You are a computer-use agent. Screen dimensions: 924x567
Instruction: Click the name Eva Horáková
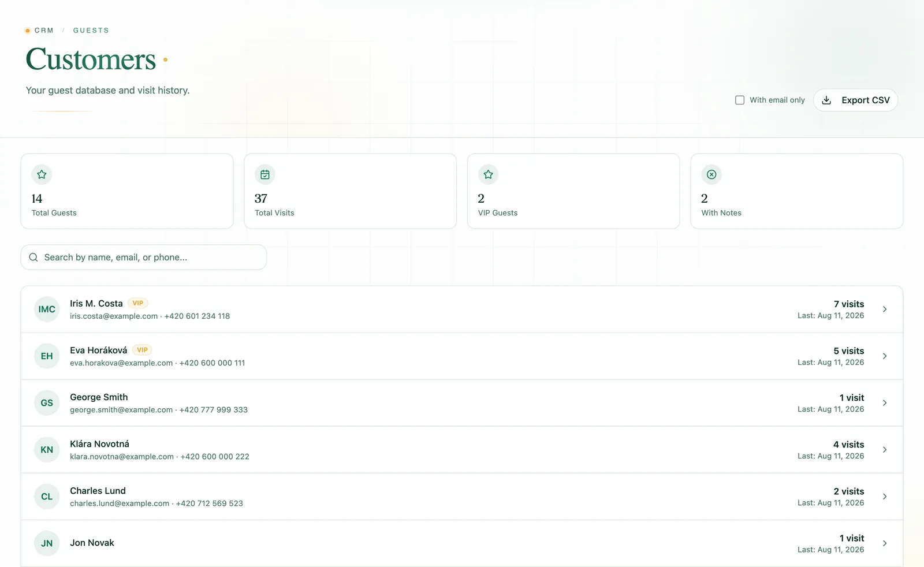coord(99,350)
